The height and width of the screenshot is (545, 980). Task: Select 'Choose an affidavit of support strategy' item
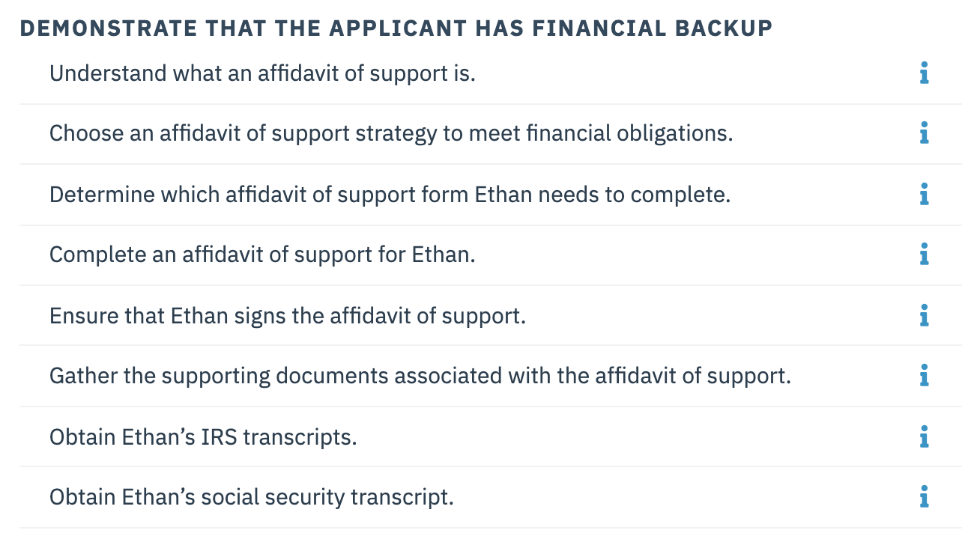tap(391, 134)
